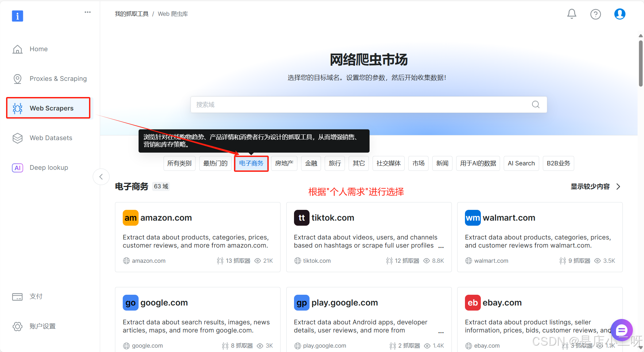The image size is (644, 352).
Task: Go to Proxies & Scraping page
Action: pyautogui.click(x=58, y=78)
